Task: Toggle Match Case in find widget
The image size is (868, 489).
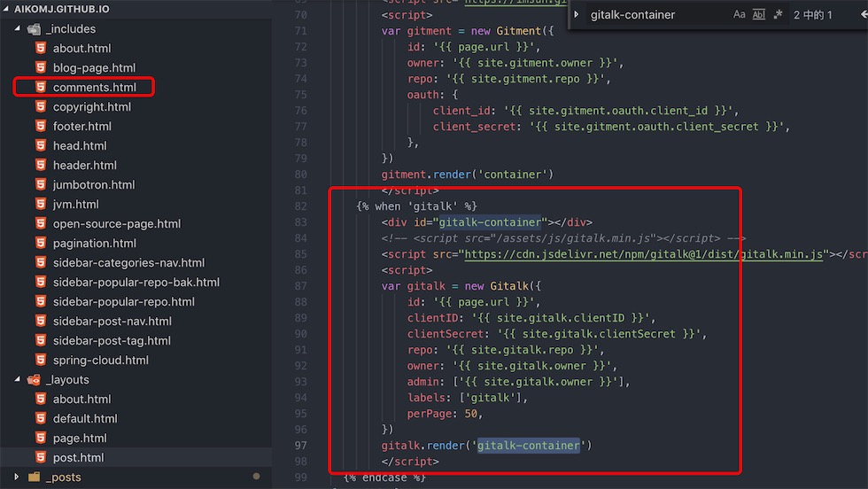Action: pyautogui.click(x=739, y=15)
